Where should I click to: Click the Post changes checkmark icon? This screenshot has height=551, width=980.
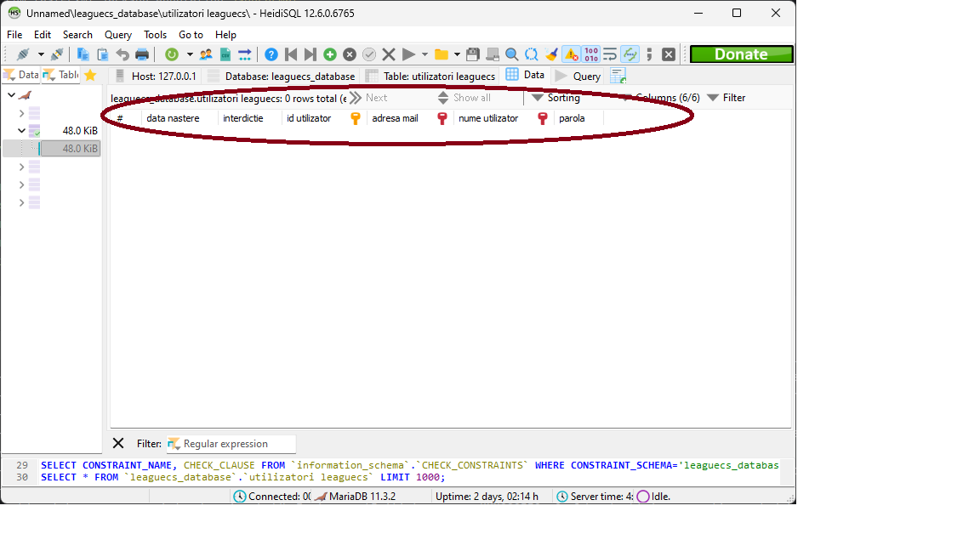tap(369, 54)
